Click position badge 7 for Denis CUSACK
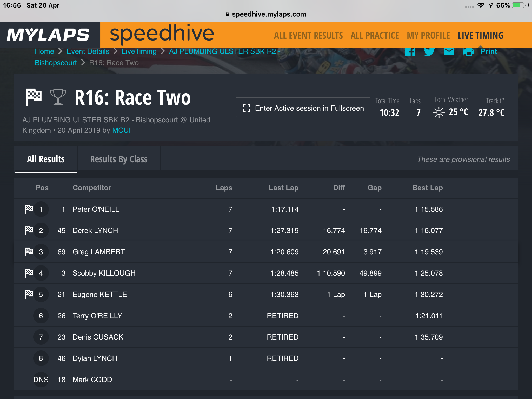Viewport: 532px width, 399px height. click(41, 337)
